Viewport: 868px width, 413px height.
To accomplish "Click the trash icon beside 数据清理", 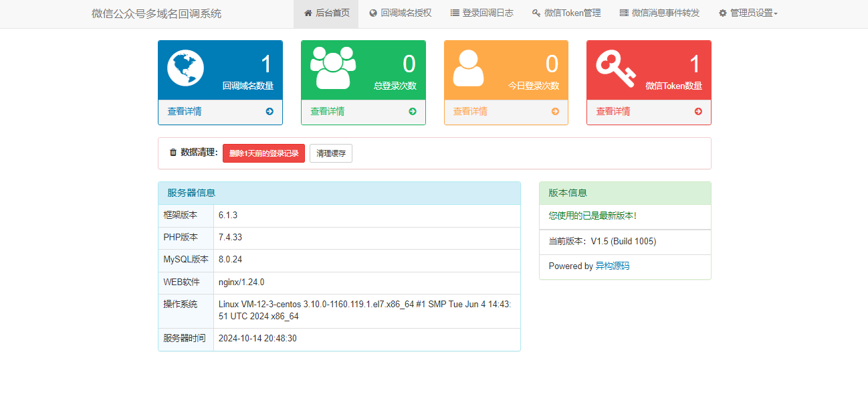I will [x=173, y=153].
